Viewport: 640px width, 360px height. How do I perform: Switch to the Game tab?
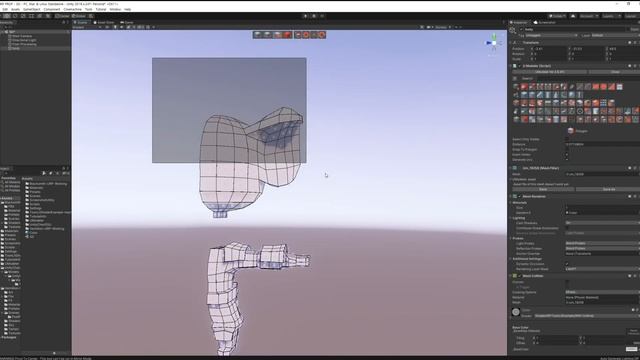point(127,22)
